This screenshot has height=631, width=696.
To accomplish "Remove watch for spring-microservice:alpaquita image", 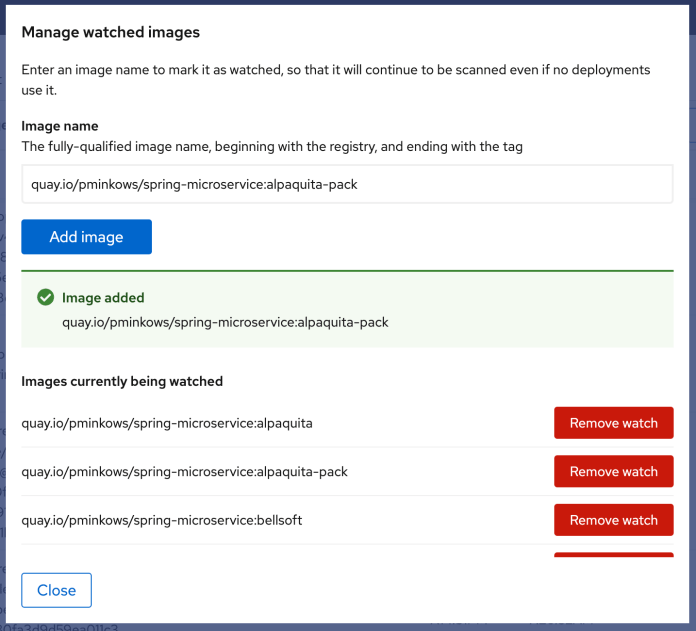I will (x=613, y=423).
